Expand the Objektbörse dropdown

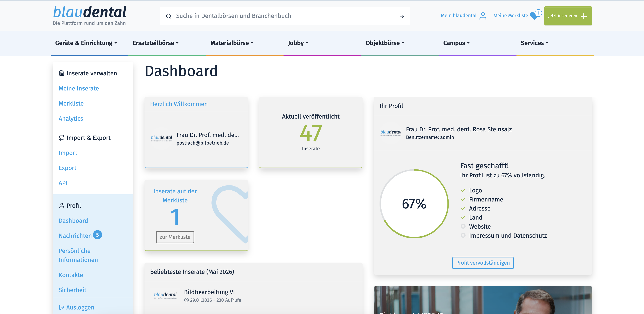[385, 43]
